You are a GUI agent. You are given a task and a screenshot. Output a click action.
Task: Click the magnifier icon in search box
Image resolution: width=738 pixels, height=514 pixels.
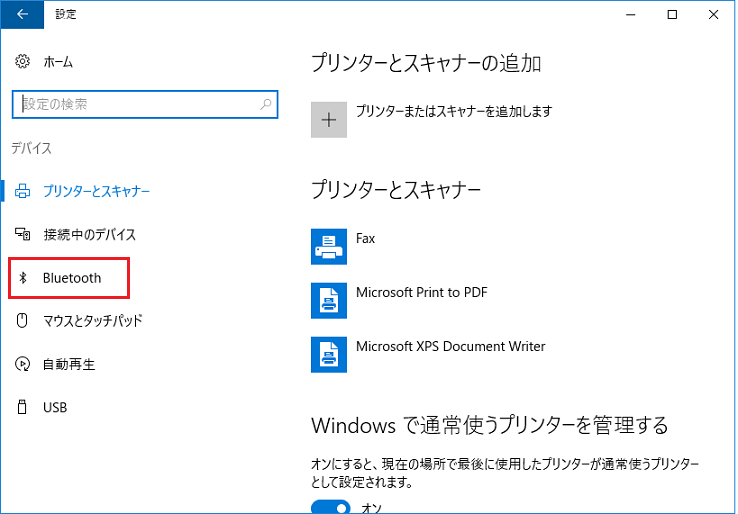[x=266, y=104]
